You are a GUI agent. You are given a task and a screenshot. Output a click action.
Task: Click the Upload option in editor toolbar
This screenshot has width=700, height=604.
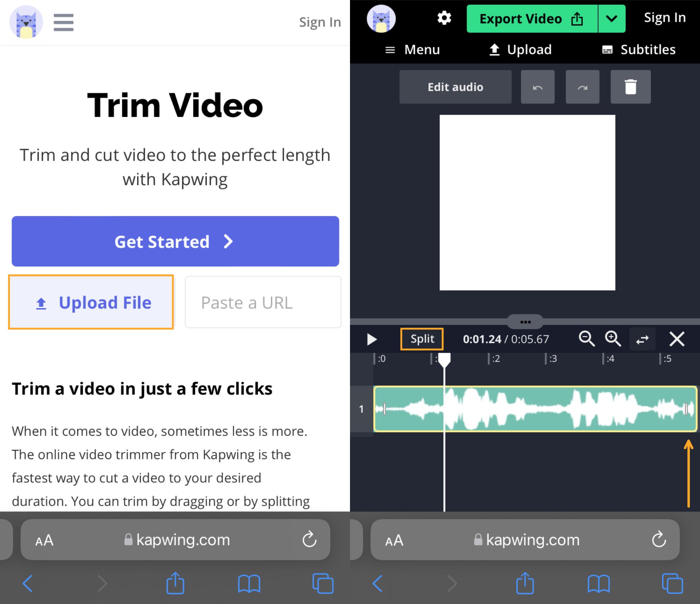(x=520, y=50)
